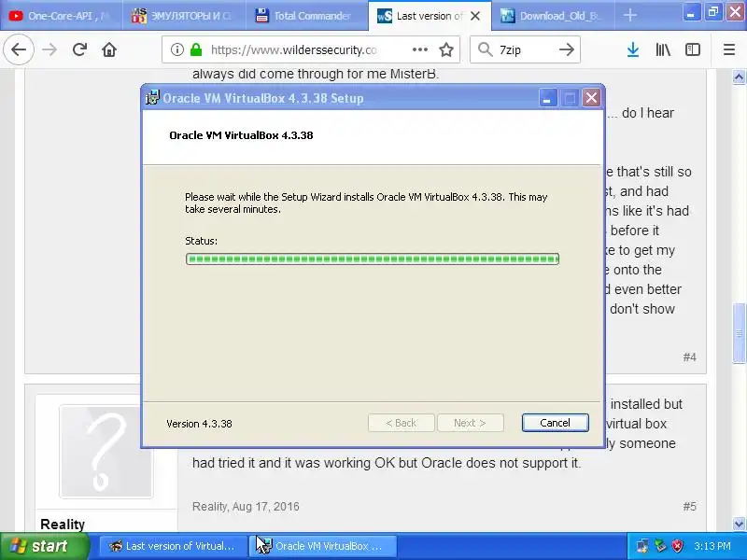Click the page scrollbar up arrow

pyautogui.click(x=739, y=77)
